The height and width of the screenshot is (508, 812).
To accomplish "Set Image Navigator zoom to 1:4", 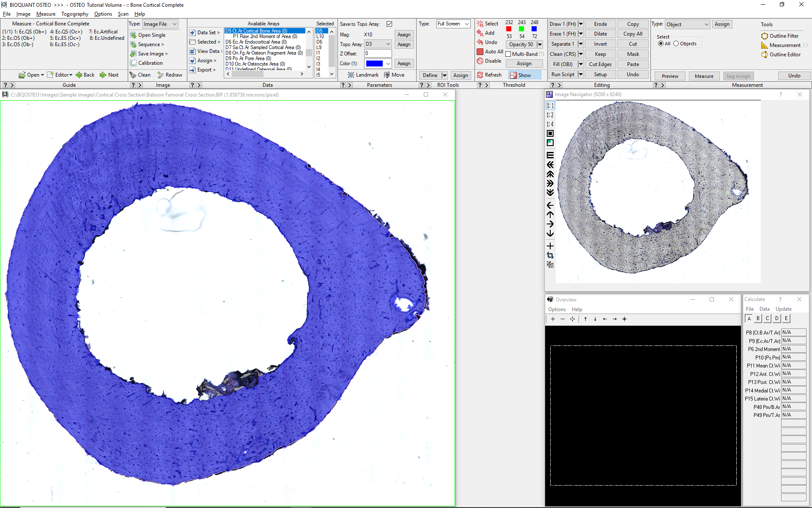I will point(550,124).
